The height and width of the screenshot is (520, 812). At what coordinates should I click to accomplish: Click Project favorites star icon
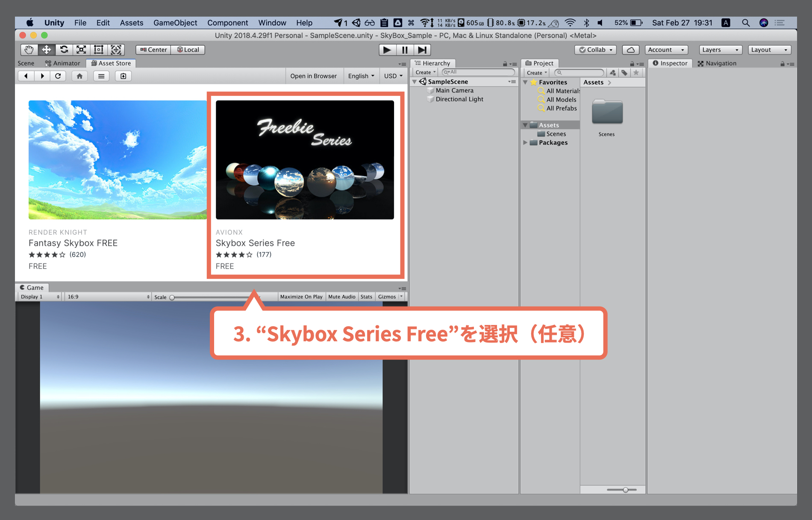click(636, 73)
